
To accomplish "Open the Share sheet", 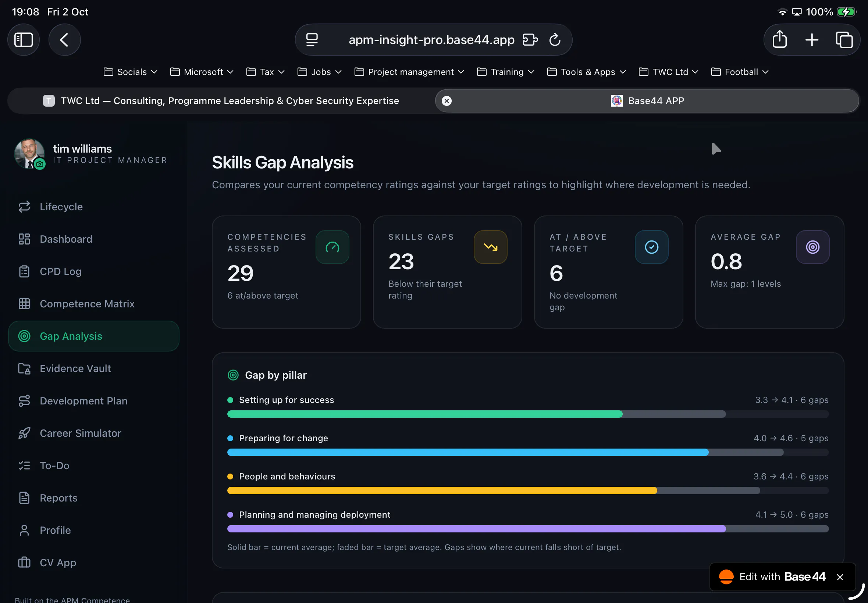I will 780,40.
